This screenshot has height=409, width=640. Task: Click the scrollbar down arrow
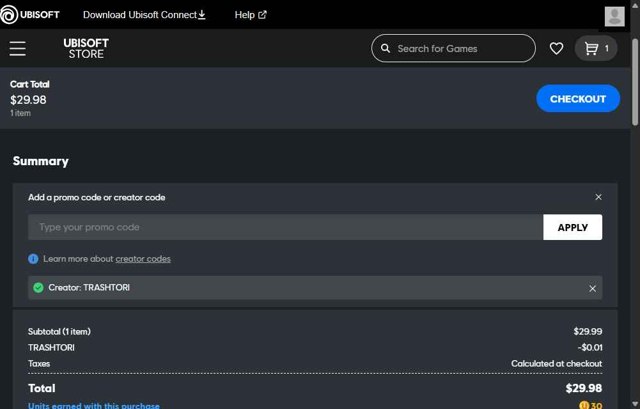pos(635,404)
